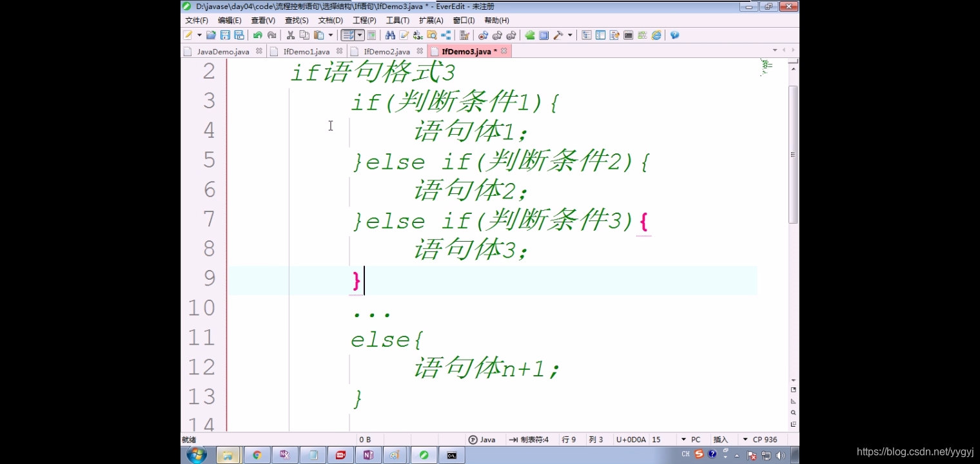Toggle the directory side panel icon
The width and height of the screenshot is (980, 464).
(x=600, y=35)
